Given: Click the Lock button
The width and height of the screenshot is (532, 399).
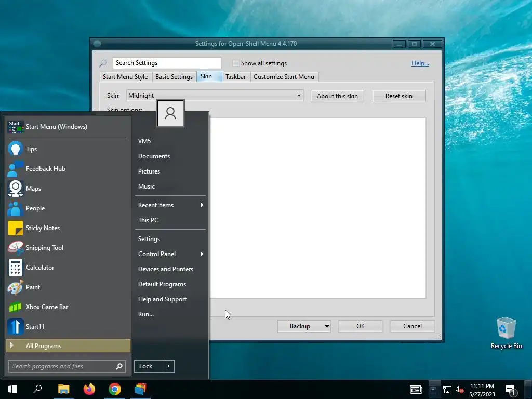Looking at the screenshot, I should tap(149, 366).
